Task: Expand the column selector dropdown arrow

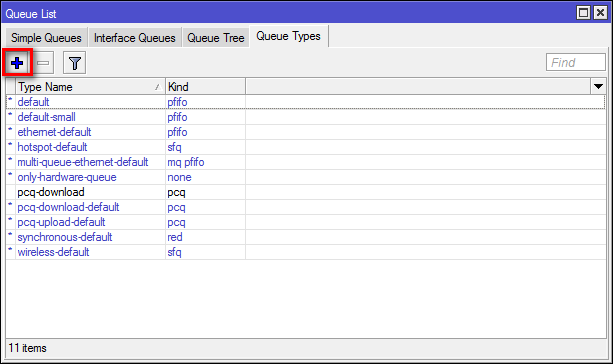Action: (x=598, y=86)
